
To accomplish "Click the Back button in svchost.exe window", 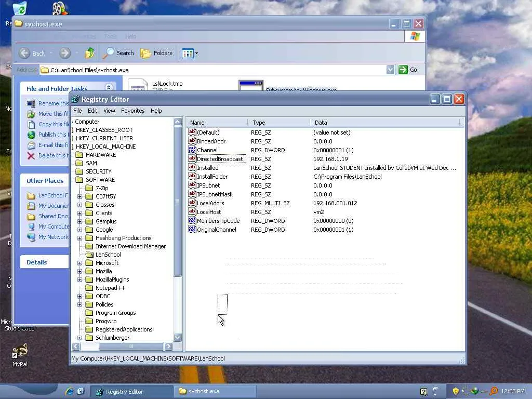I will [x=32, y=53].
